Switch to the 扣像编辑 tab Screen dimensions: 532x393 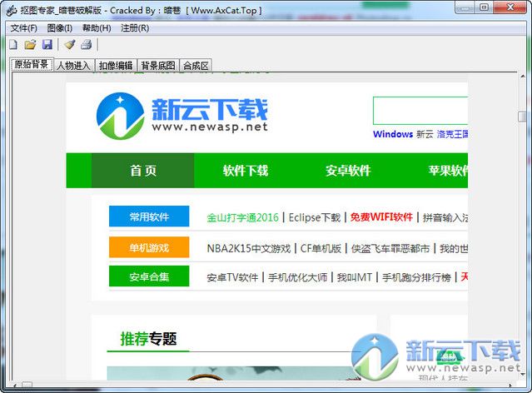tap(116, 66)
